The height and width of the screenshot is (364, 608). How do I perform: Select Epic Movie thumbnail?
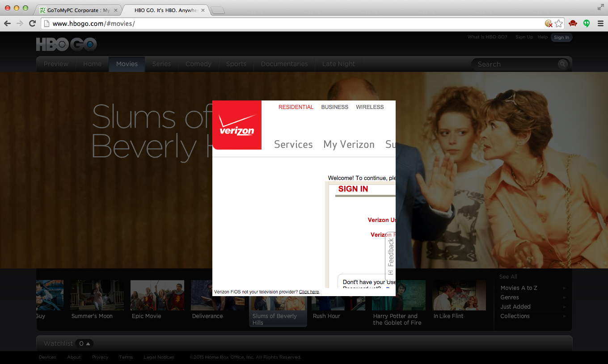click(157, 295)
